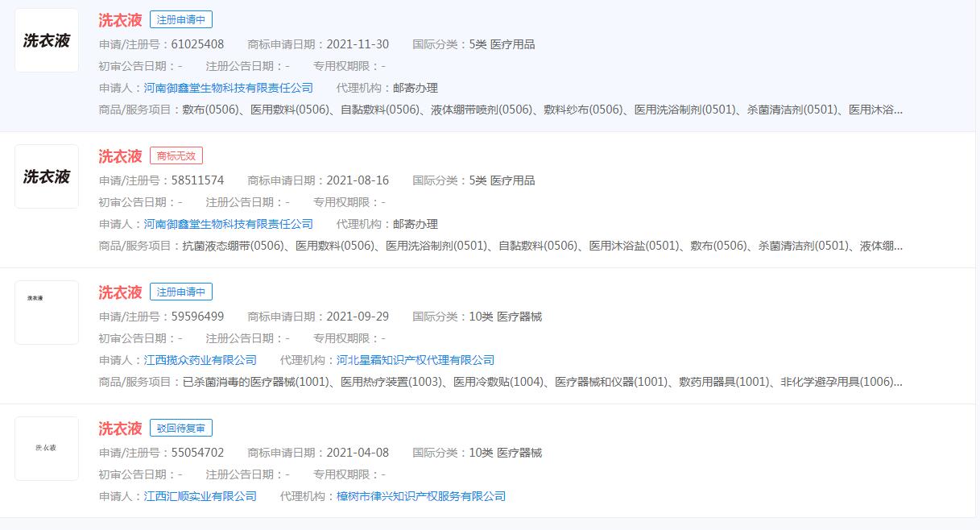This screenshot has width=980, height=530.
Task: Open 洗衣液 title of application 61025408
Action: [x=120, y=20]
